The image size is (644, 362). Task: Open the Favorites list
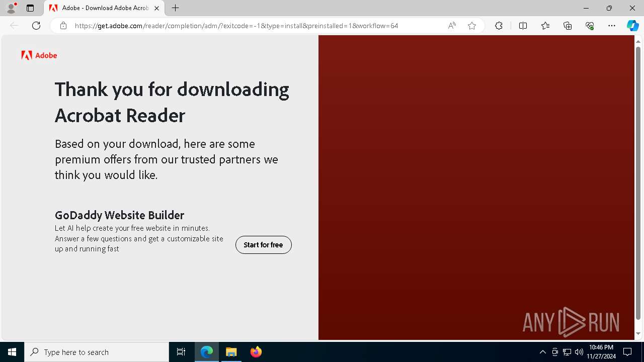point(545,26)
